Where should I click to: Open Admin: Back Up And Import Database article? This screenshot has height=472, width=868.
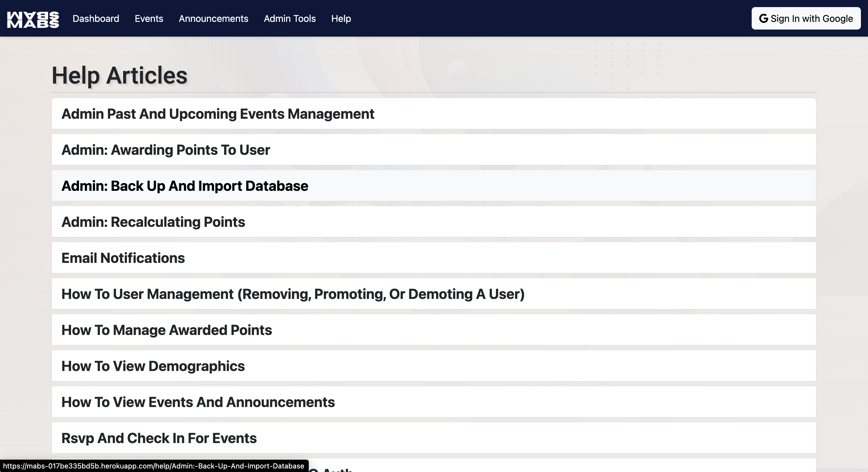tap(185, 186)
